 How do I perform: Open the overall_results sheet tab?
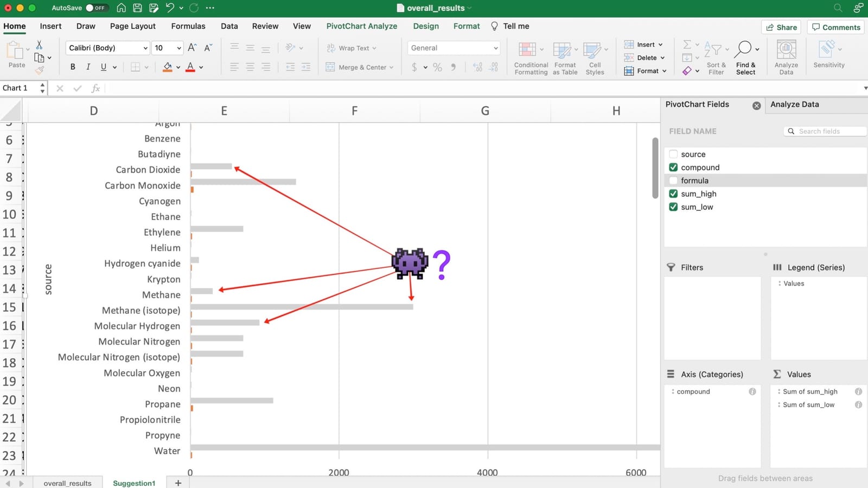pyautogui.click(x=67, y=483)
